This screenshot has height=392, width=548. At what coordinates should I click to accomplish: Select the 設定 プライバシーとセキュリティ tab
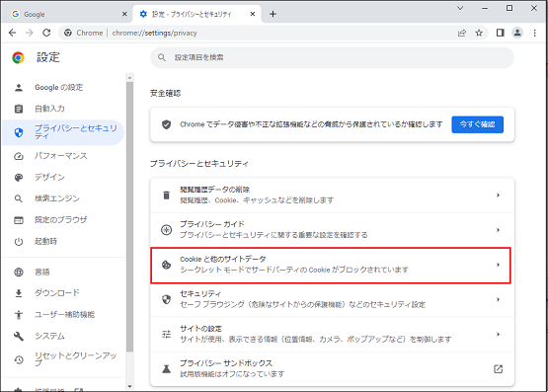click(x=197, y=14)
